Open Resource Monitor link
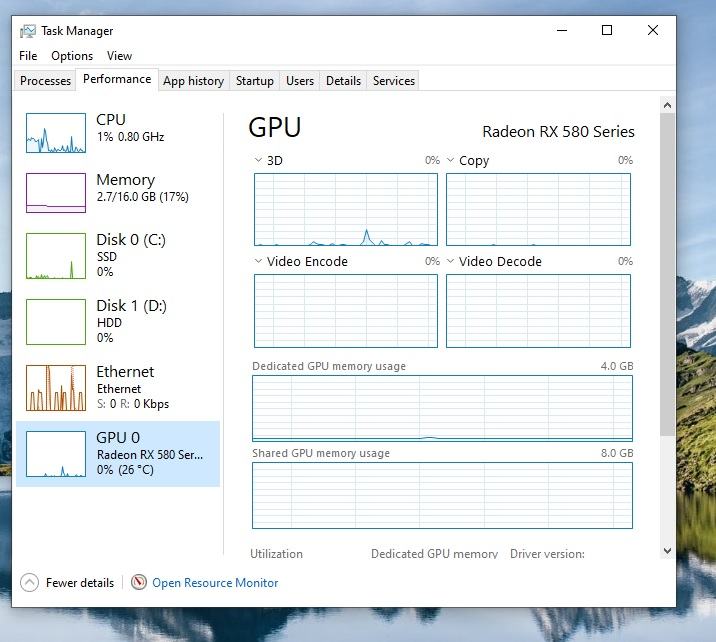 pyautogui.click(x=215, y=583)
